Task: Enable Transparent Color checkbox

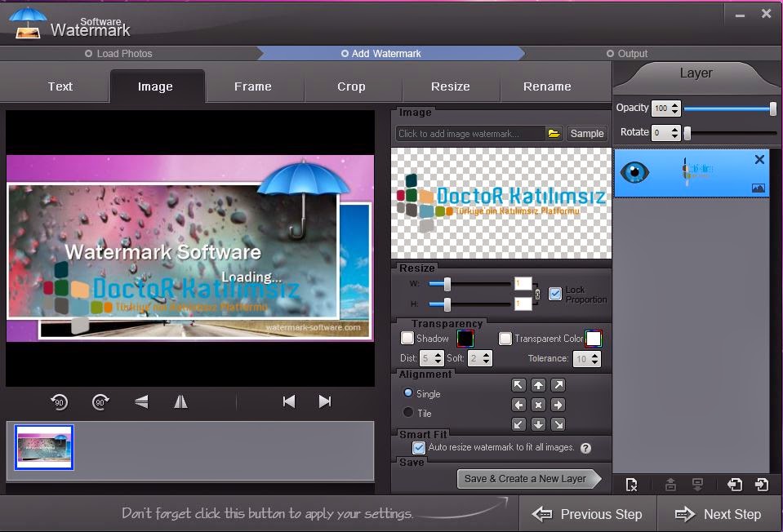Action: click(505, 339)
